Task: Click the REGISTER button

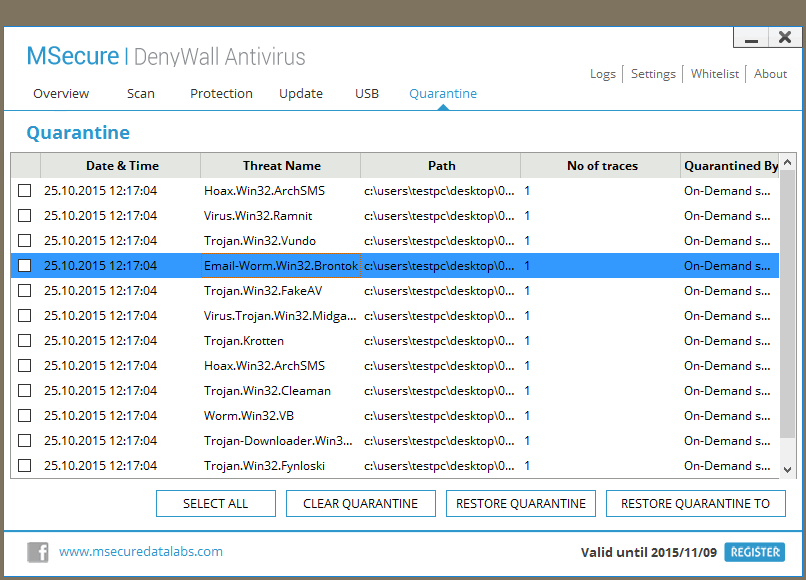Action: click(x=755, y=552)
